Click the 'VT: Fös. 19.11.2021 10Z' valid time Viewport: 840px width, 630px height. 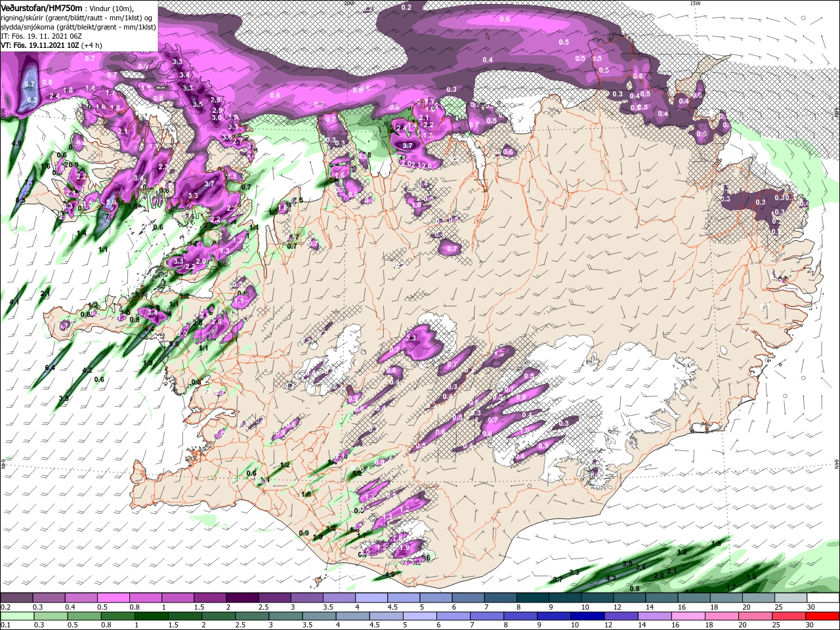tap(40, 45)
